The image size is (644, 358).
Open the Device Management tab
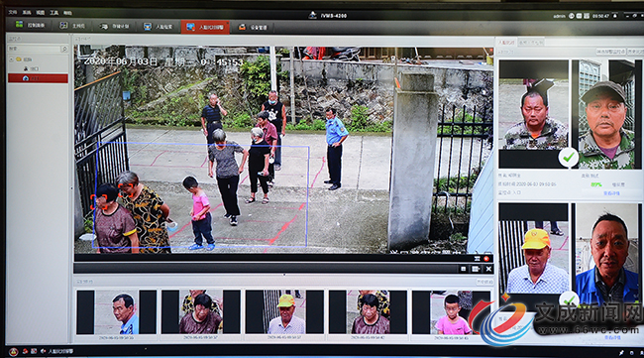[253, 27]
